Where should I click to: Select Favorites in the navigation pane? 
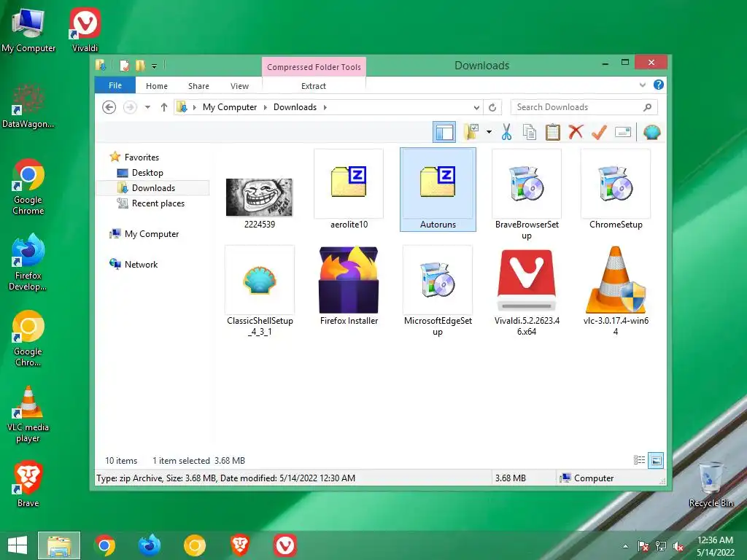[x=142, y=157]
